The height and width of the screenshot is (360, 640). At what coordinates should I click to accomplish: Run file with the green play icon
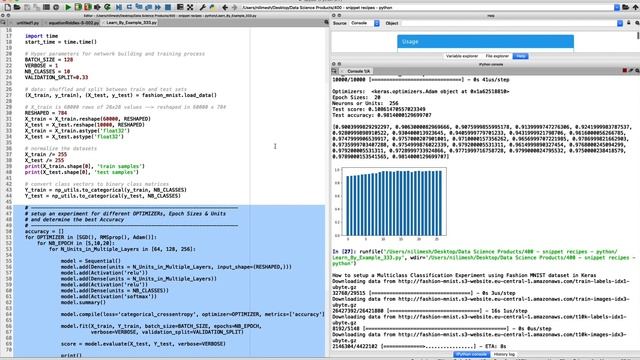68,7
